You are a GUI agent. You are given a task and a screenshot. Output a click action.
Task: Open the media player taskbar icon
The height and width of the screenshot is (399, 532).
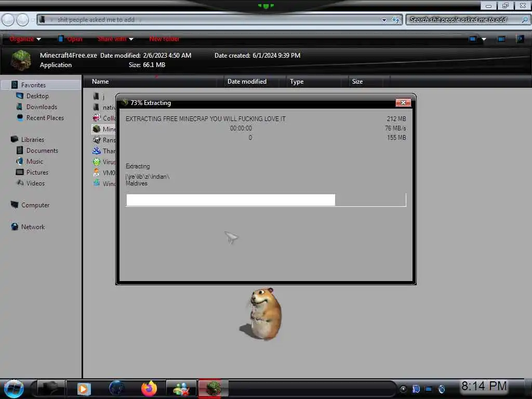(x=84, y=389)
